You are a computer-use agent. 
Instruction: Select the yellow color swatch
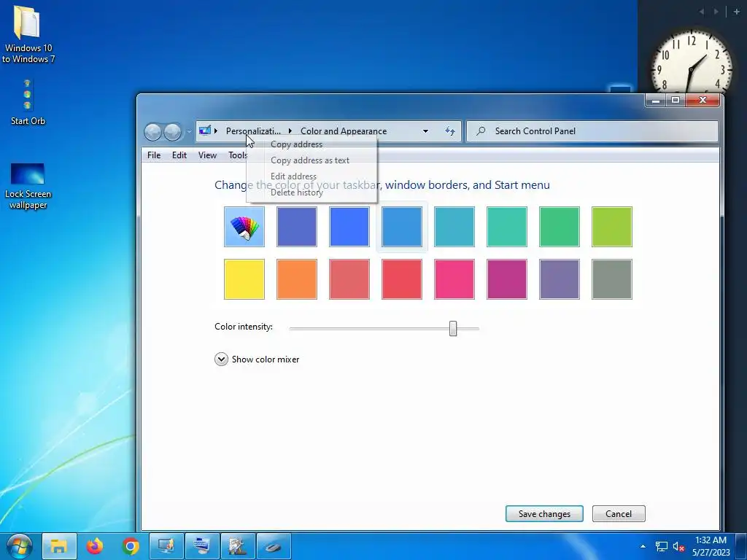tap(244, 279)
